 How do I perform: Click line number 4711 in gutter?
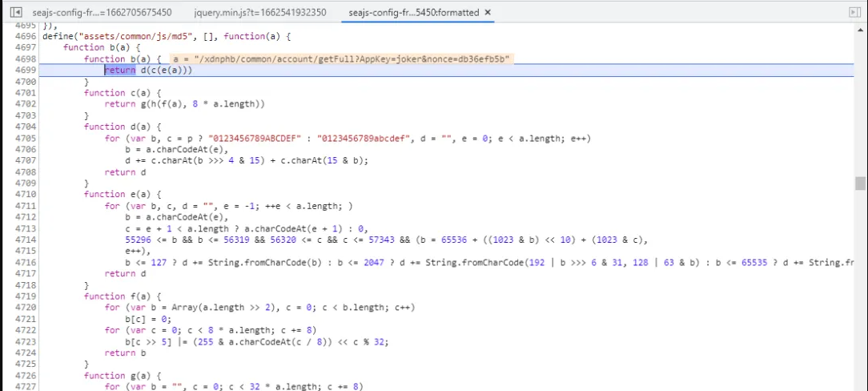pos(26,206)
